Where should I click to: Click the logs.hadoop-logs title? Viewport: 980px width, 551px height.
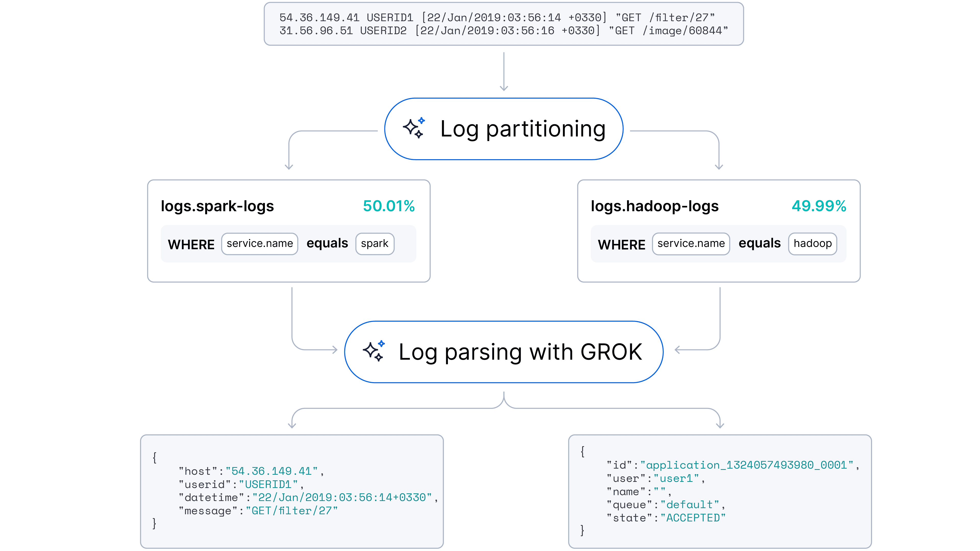tap(654, 206)
